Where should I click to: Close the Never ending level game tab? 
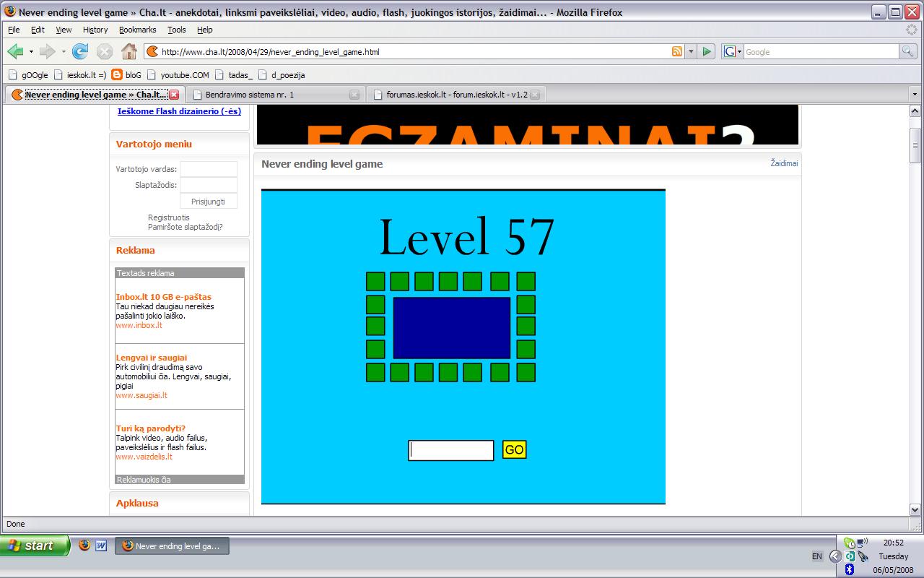click(x=174, y=95)
